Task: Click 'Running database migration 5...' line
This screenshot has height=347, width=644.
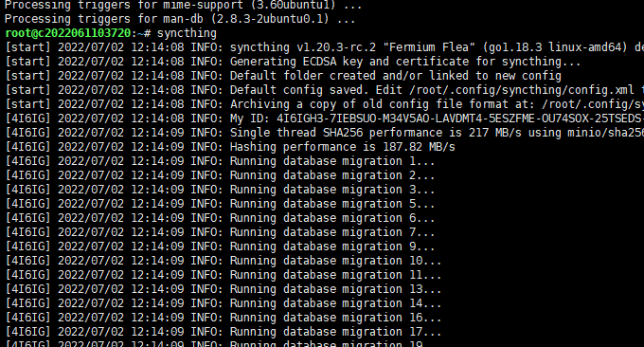Action: (x=220, y=204)
